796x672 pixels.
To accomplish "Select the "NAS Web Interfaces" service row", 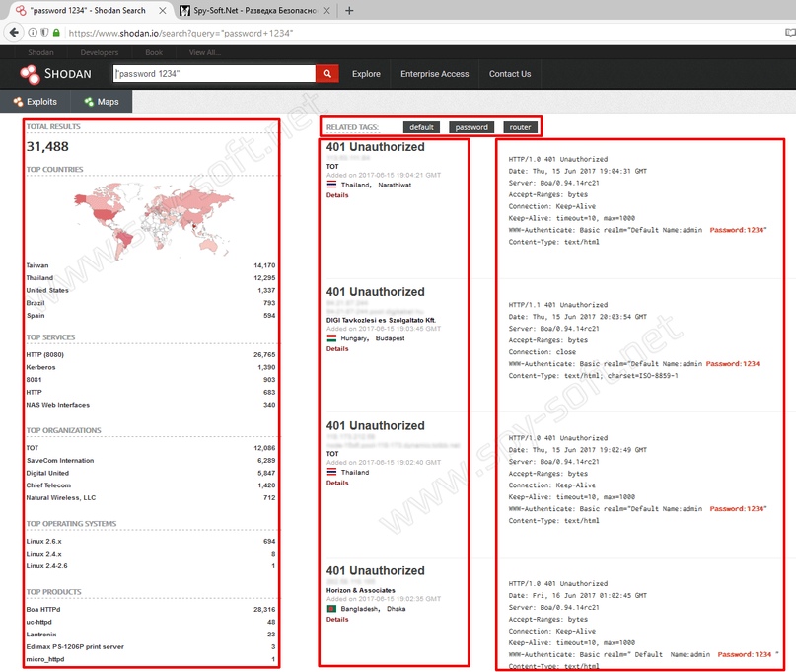I will tap(151, 405).
